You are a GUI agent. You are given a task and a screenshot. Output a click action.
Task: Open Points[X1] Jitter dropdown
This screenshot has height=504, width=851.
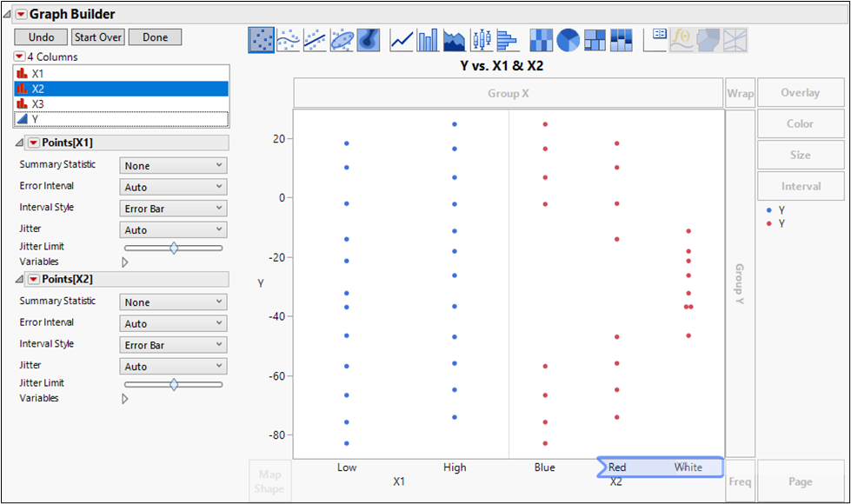173,230
